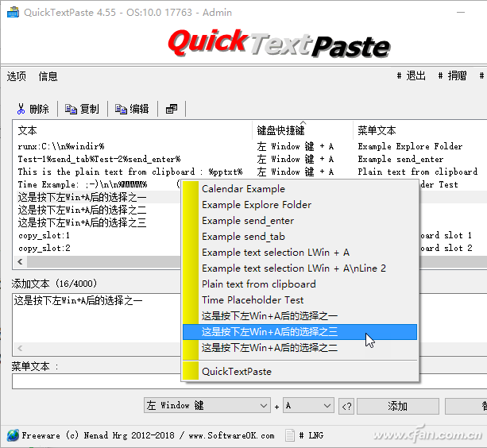Select list row 这是按下左Win+A后的选择之三

click(x=82, y=222)
